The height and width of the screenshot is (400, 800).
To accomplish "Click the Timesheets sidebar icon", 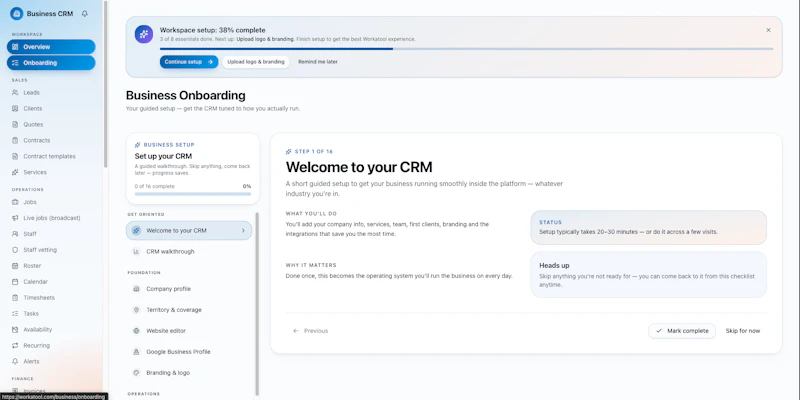I will [15, 297].
